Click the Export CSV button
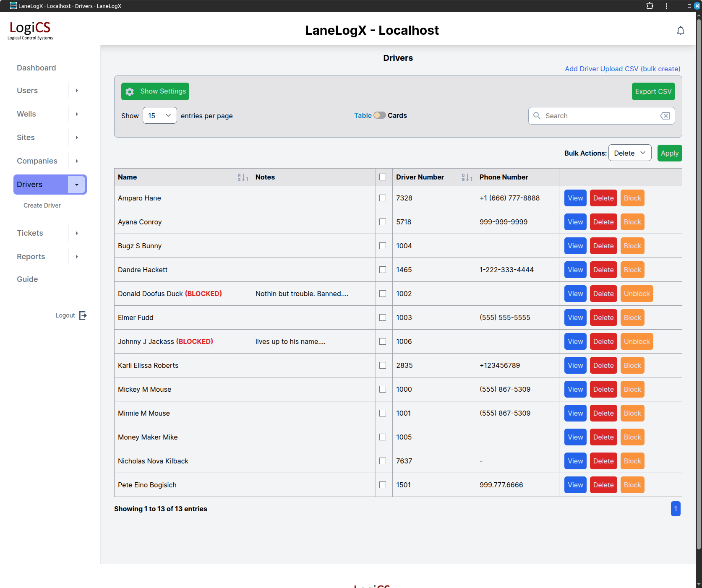 [653, 91]
